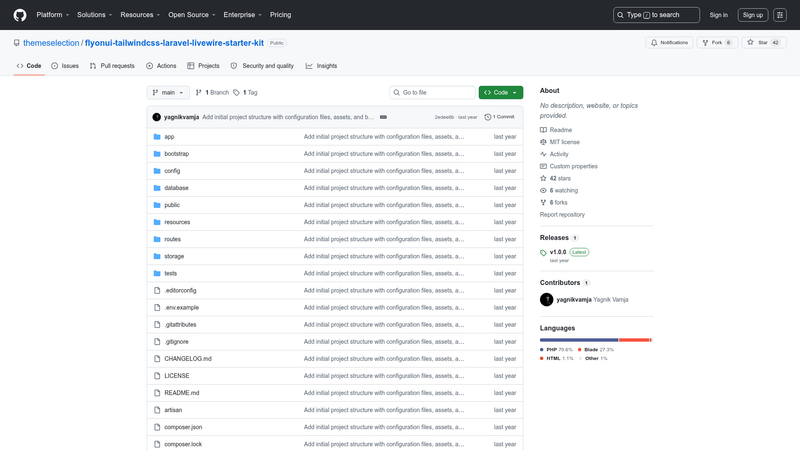Open Security and quality tab
The height and width of the screenshot is (450, 800).
point(262,66)
